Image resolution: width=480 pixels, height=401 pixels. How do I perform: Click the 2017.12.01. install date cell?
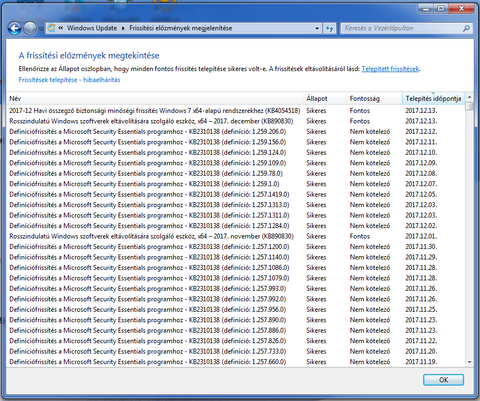(x=421, y=236)
